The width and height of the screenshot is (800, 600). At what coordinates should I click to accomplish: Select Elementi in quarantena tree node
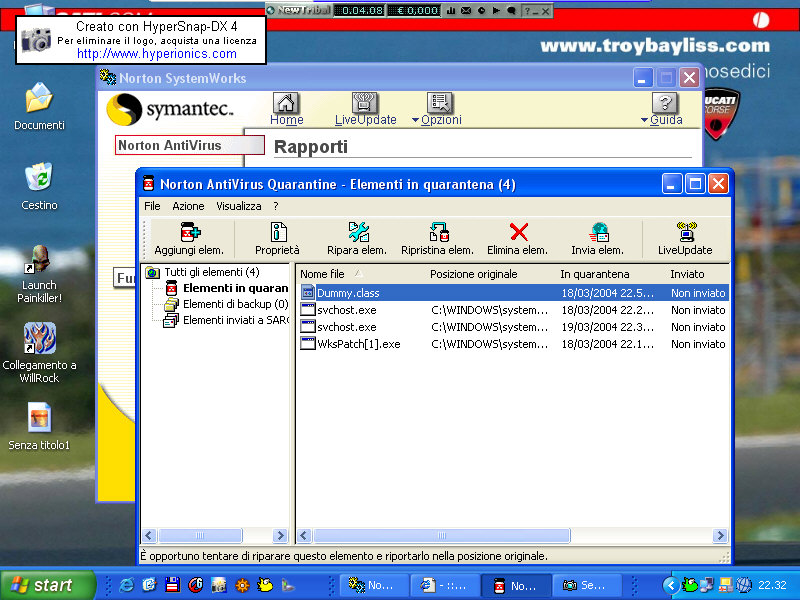click(x=235, y=288)
